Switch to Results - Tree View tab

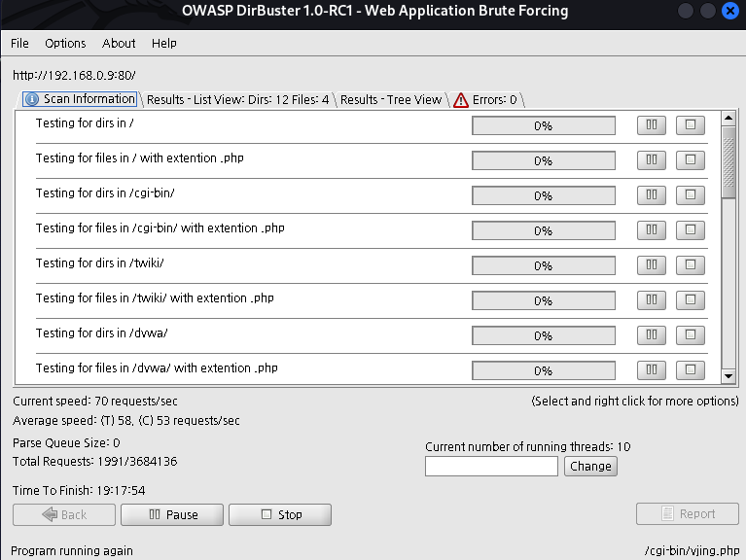click(391, 100)
